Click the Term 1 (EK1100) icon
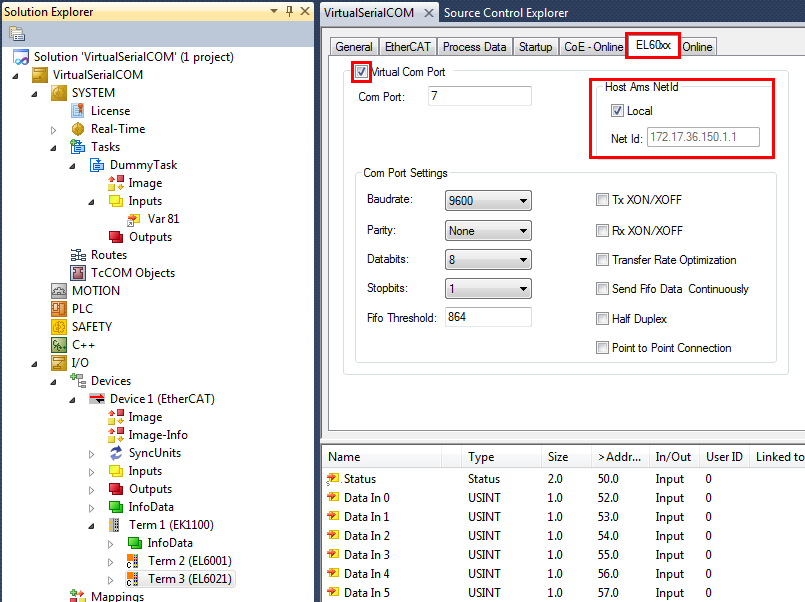Screen dimensions: 805x602 pos(115,525)
